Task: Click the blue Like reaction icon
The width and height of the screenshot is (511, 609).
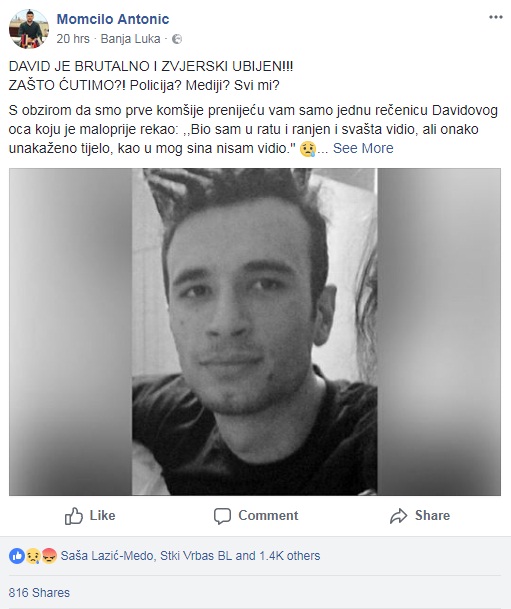Action: (x=17, y=556)
